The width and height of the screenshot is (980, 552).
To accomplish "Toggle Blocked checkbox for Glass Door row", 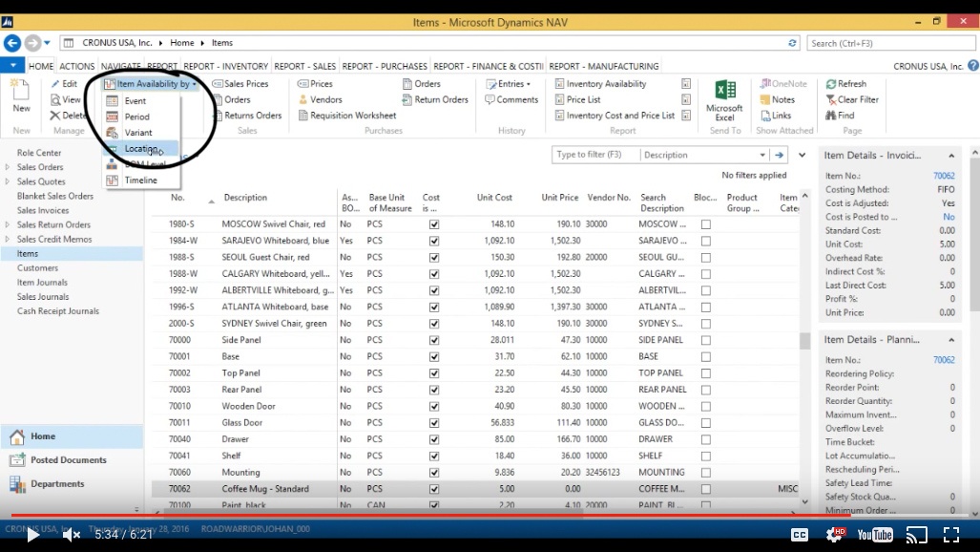I will tap(705, 423).
